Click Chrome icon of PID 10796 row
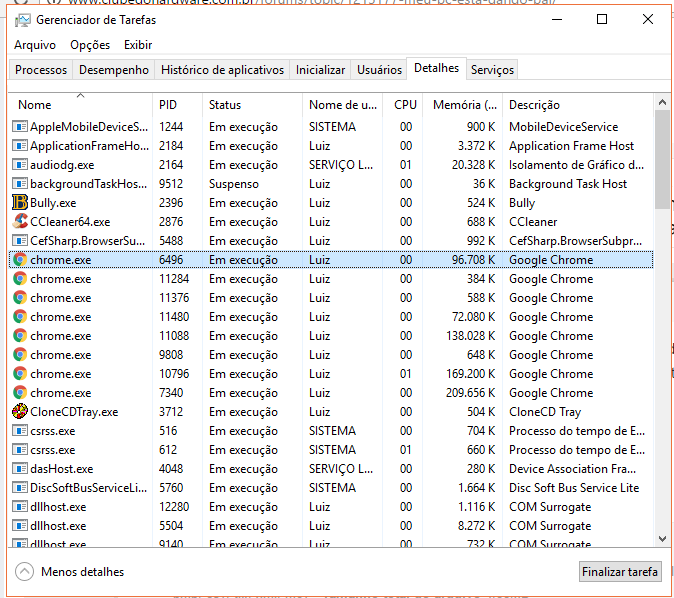 (x=20, y=374)
